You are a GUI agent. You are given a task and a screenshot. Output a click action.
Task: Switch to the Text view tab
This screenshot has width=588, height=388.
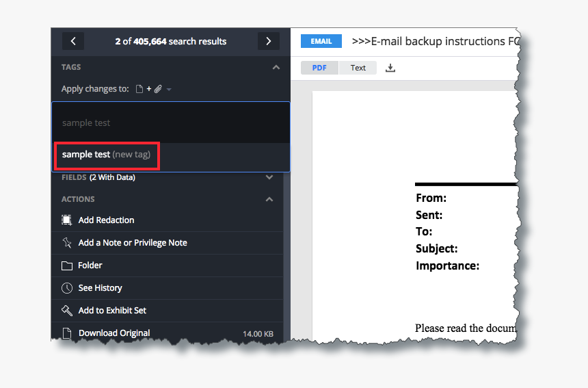point(358,68)
